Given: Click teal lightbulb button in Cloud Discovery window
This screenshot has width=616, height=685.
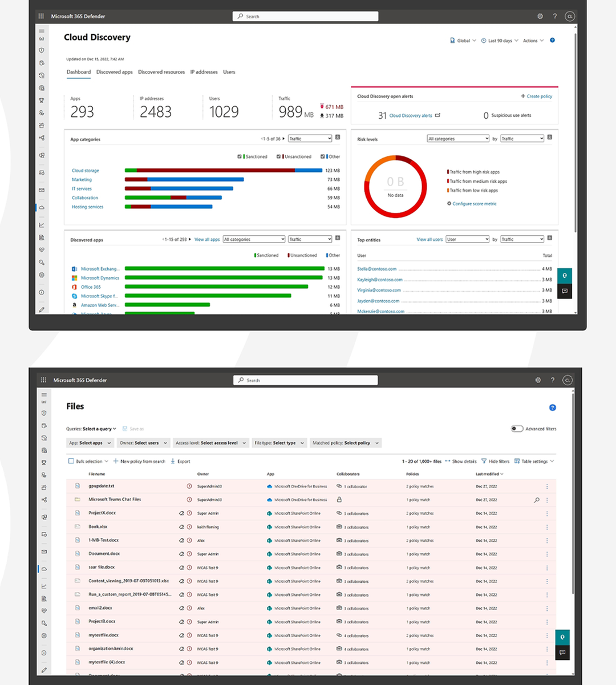Looking at the screenshot, I should 565,276.
